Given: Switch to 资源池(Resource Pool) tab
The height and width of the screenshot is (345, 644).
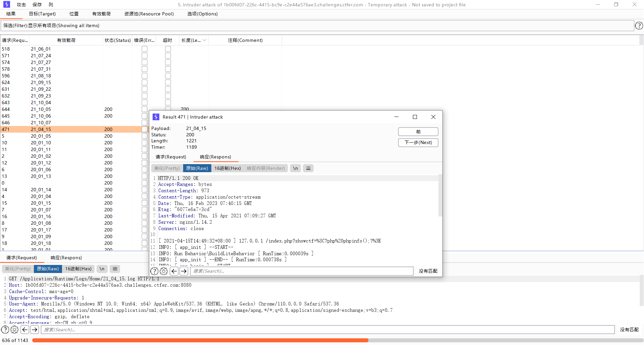Looking at the screenshot, I should (149, 14).
